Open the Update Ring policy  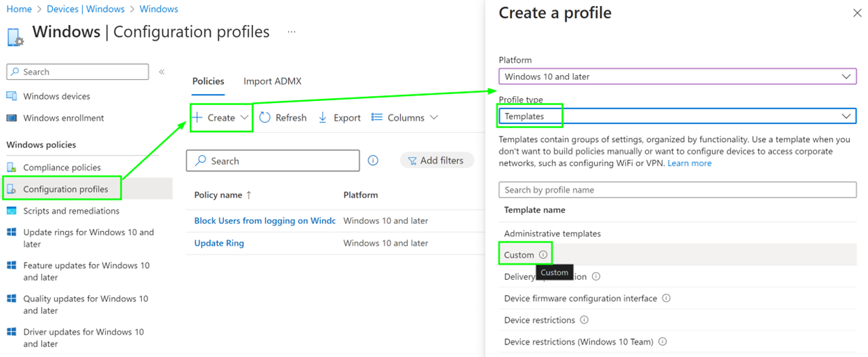point(219,243)
